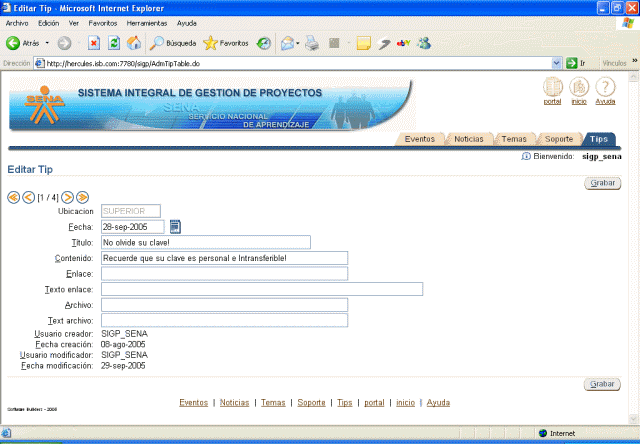Click the Contenido input field

point(224,258)
